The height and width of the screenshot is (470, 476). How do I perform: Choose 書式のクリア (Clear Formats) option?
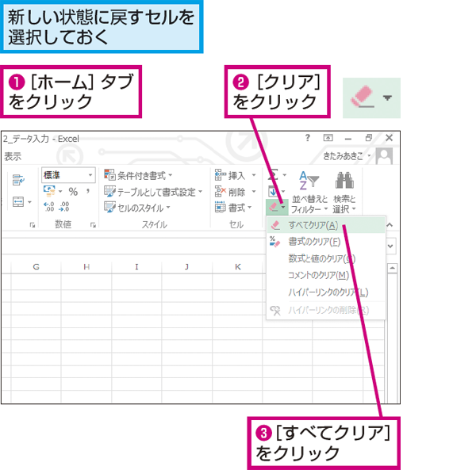(x=314, y=242)
